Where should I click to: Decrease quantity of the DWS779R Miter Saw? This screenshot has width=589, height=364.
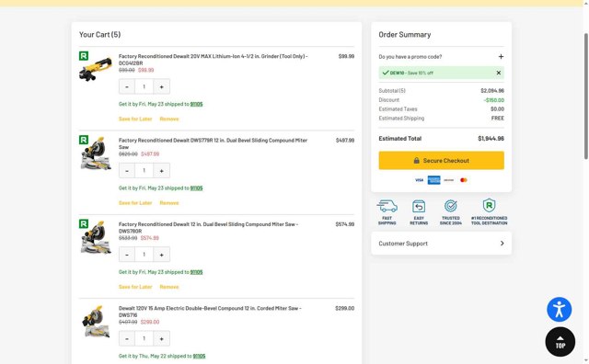coord(127,171)
